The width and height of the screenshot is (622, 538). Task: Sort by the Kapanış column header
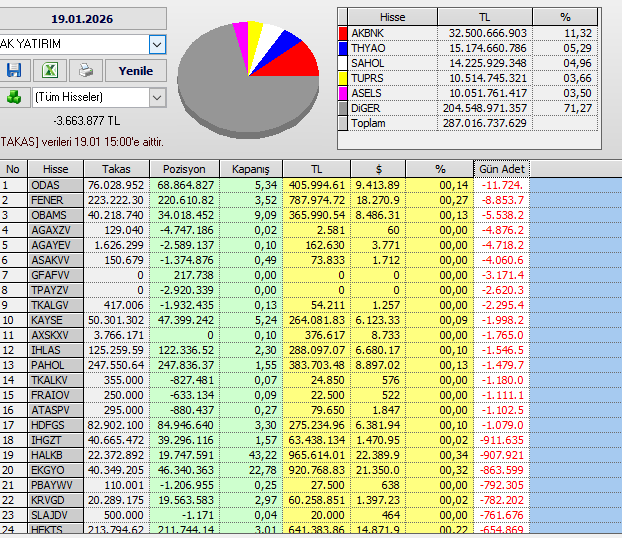[251, 169]
